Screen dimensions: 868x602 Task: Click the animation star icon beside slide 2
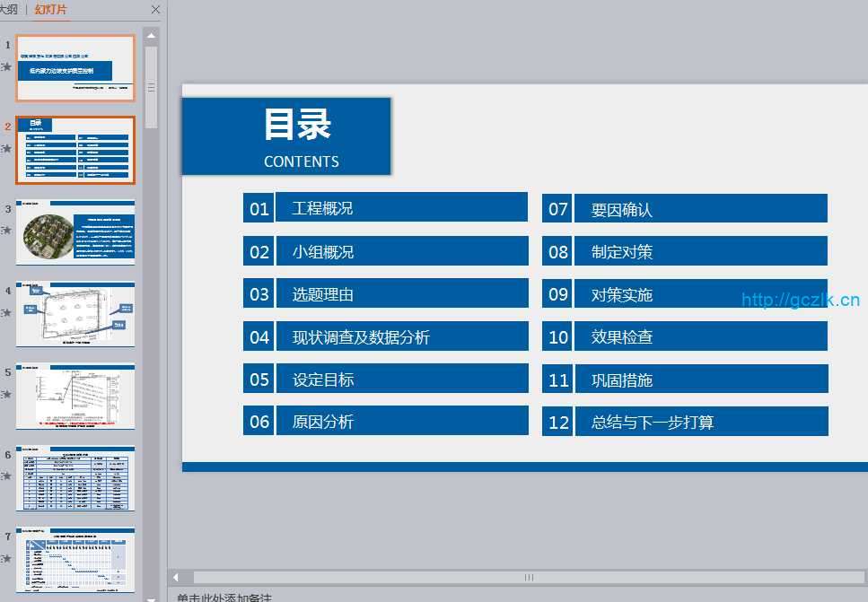point(7,148)
